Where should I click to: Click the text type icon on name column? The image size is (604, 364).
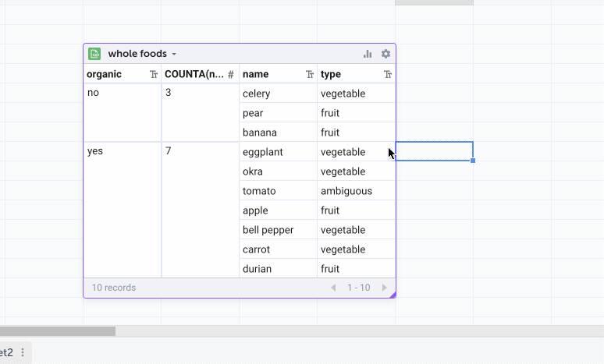click(x=310, y=74)
